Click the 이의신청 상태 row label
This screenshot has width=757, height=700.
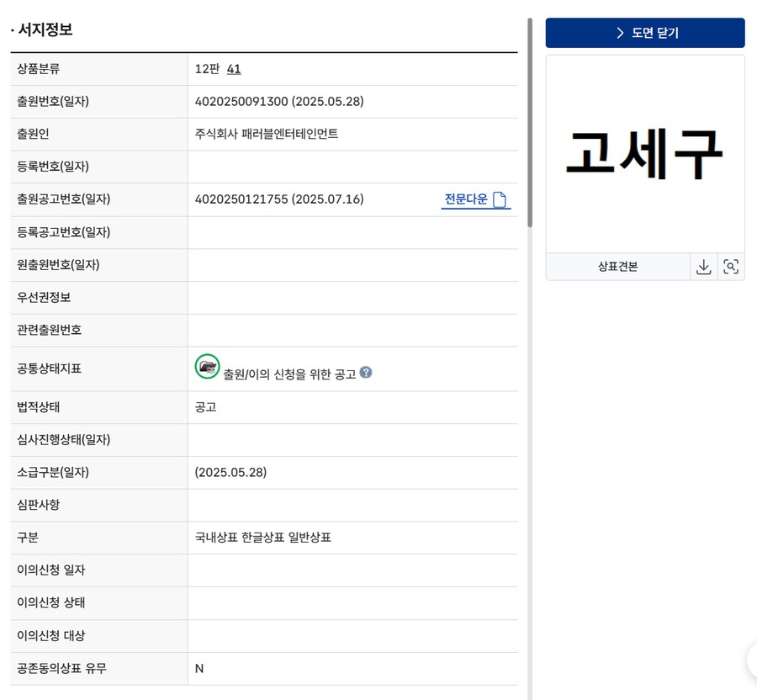tap(51, 602)
